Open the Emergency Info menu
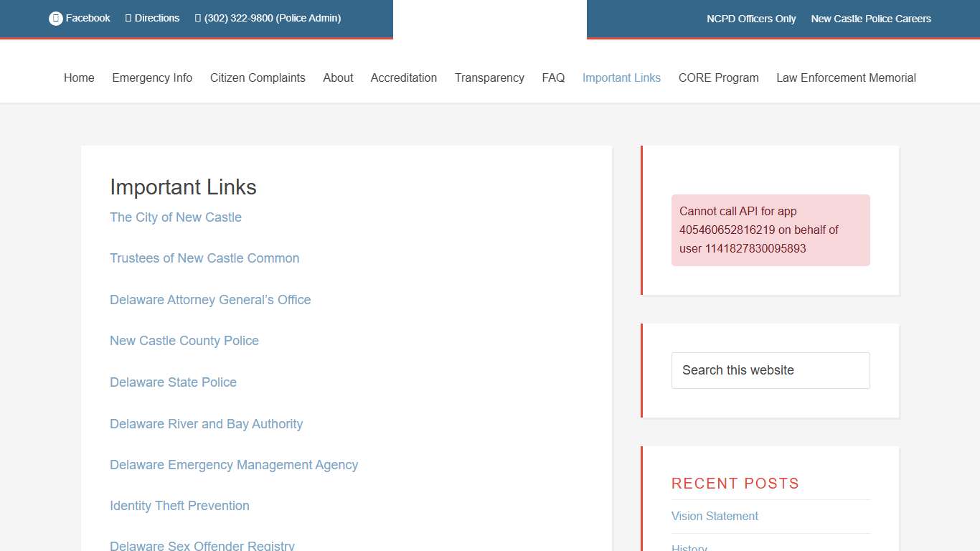 click(152, 78)
